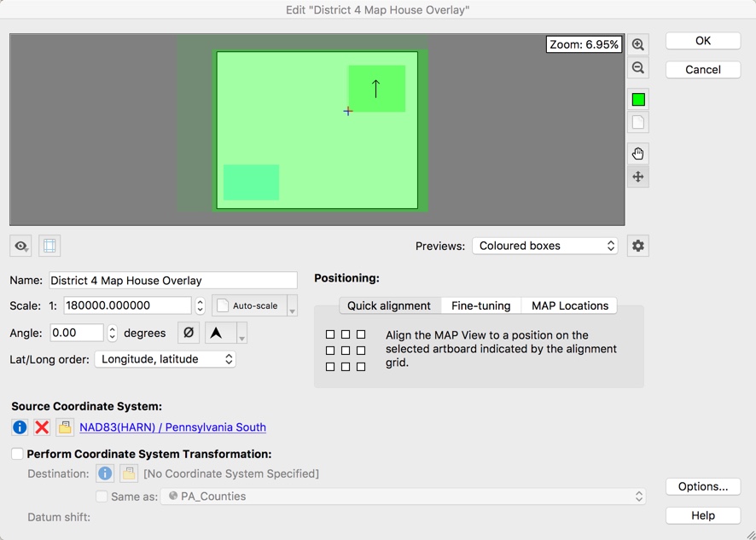This screenshot has height=540, width=756.
Task: Click the OK button
Action: (x=703, y=41)
